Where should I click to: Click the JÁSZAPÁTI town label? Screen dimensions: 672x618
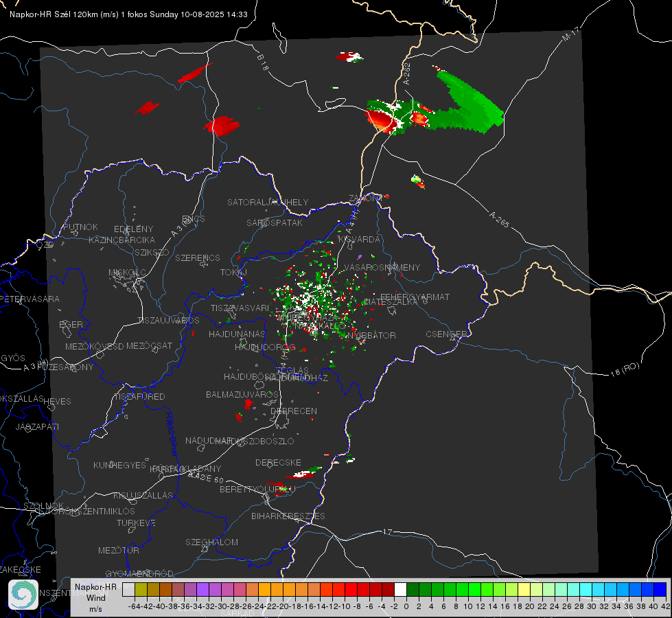tap(37, 426)
